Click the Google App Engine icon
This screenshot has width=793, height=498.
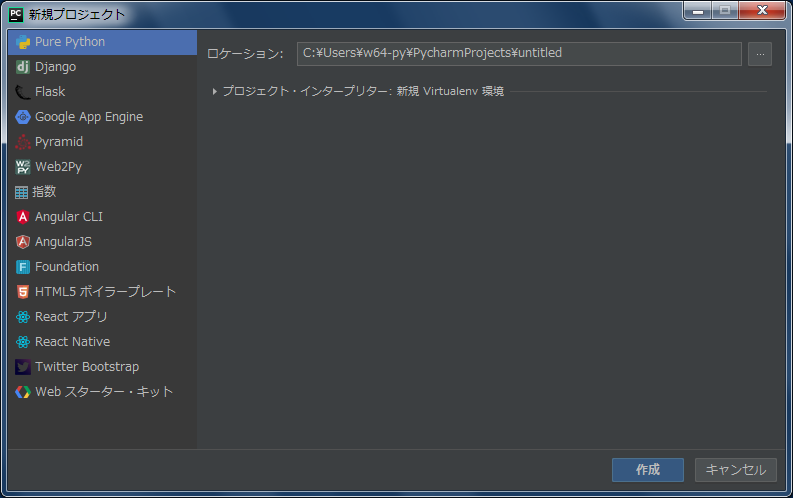click(23, 117)
